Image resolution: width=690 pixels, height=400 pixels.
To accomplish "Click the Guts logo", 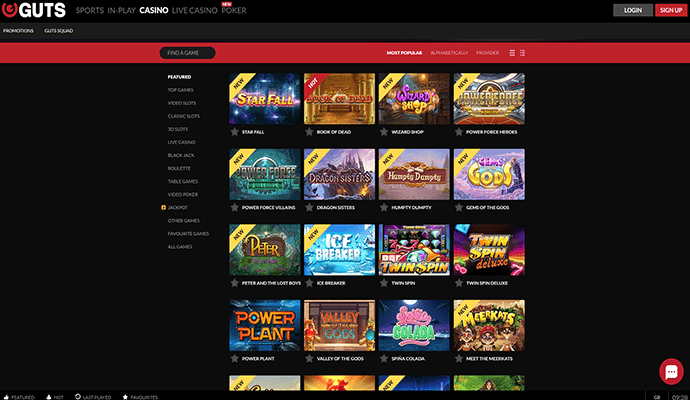I will click(36, 10).
